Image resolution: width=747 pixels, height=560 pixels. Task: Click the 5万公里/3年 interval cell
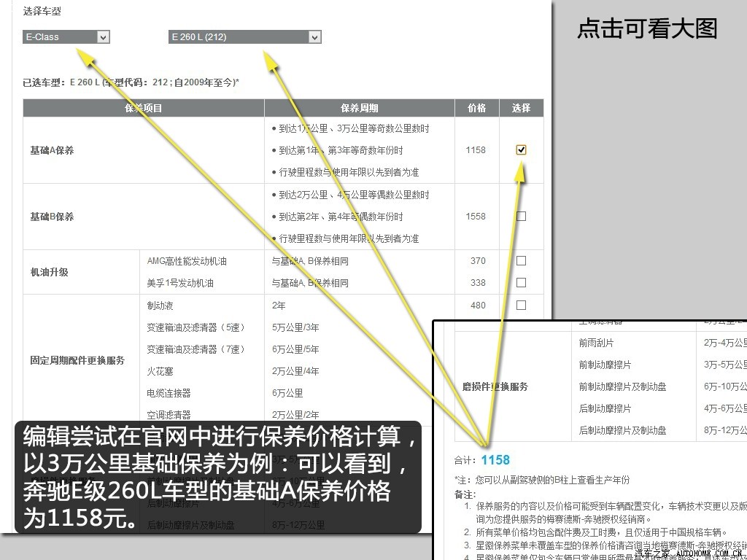pos(295,327)
